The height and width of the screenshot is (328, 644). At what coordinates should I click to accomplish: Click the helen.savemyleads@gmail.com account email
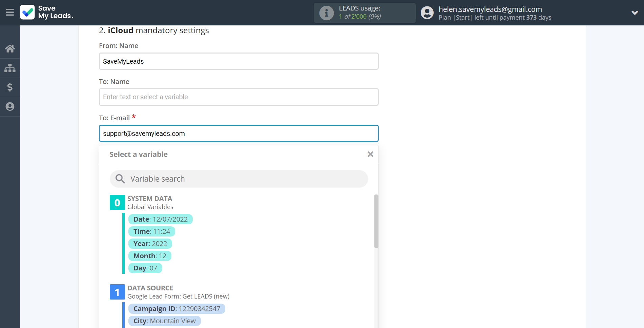490,9
